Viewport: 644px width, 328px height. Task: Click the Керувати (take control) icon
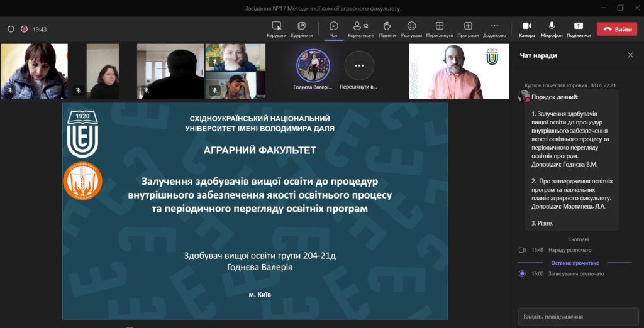(276, 26)
